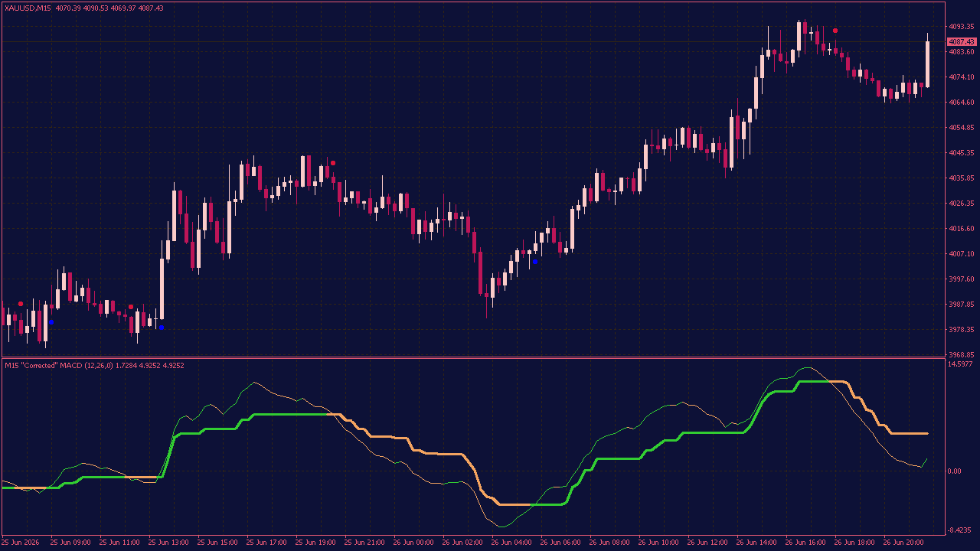
Task: Click the 25 Jun 17:00 time label
Action: (267, 542)
